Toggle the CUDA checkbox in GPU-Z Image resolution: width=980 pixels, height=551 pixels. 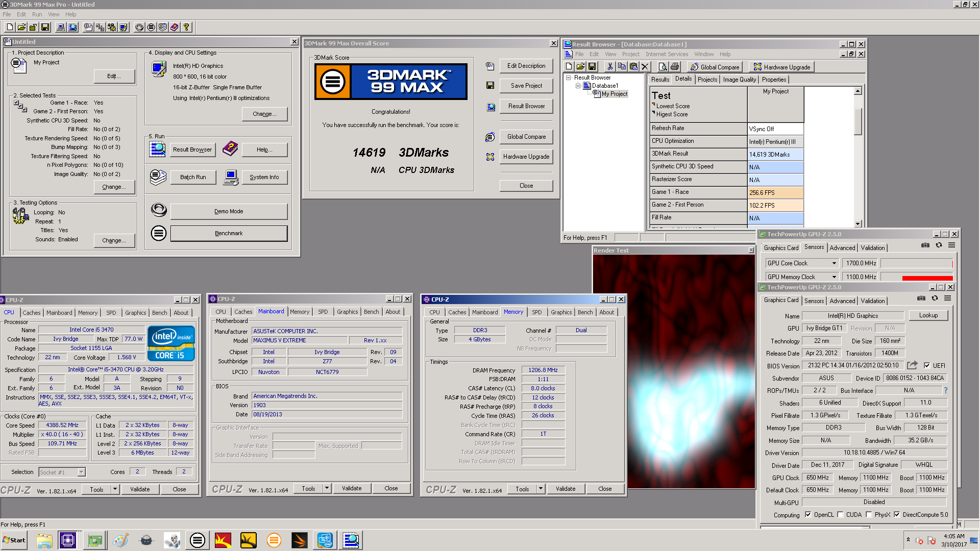coord(840,515)
